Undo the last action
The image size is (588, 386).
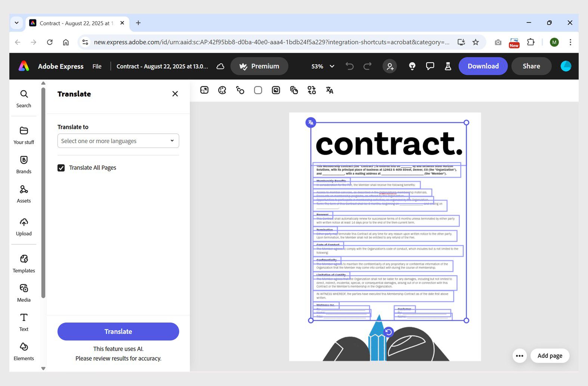tap(350, 66)
